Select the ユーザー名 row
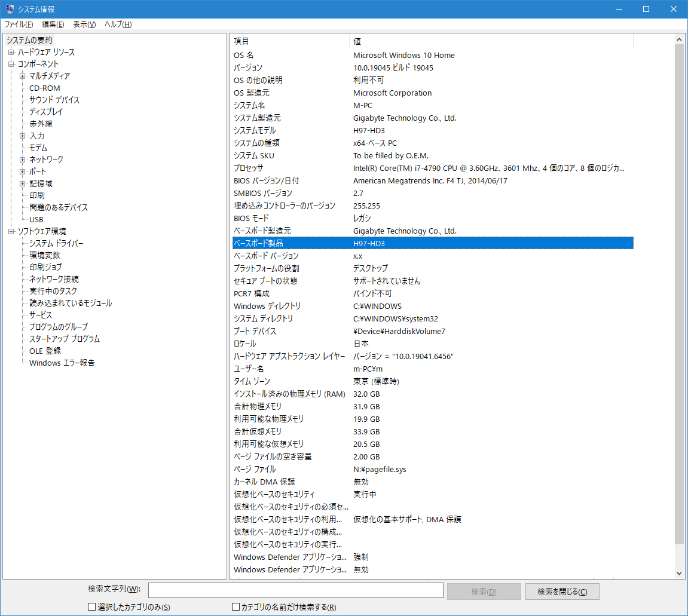The height and width of the screenshot is (616, 688). [x=433, y=369]
